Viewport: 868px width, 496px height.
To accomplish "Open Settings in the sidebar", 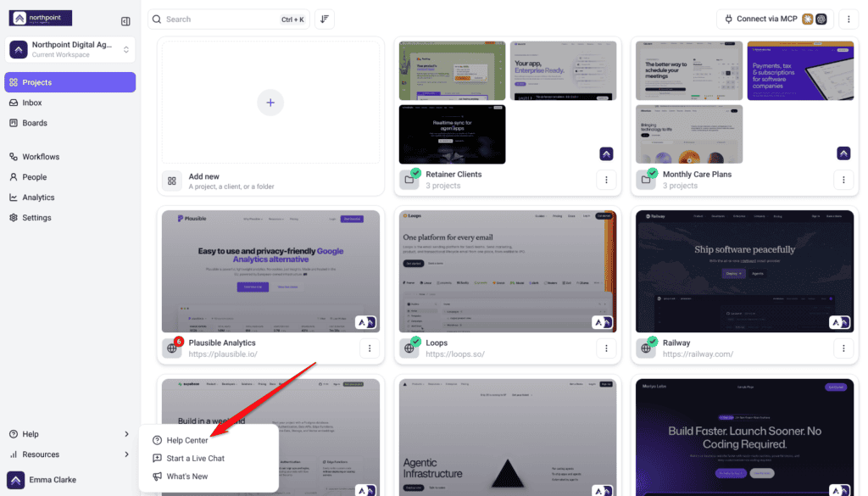I will pos(36,218).
